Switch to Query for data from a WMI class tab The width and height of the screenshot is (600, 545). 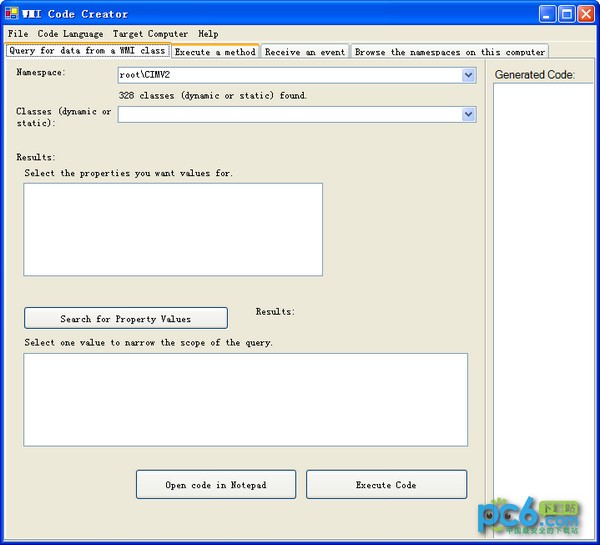(x=88, y=51)
